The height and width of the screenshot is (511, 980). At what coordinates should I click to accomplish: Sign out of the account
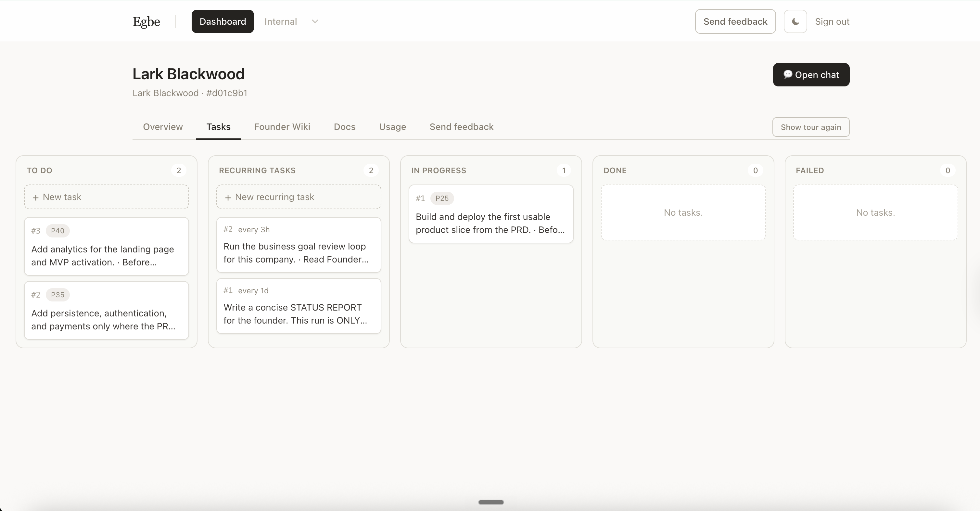click(832, 22)
